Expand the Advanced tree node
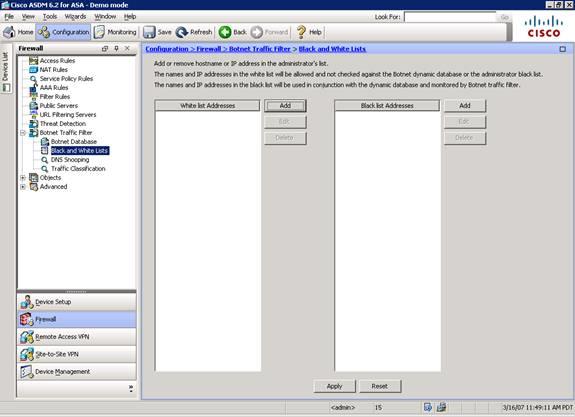 [x=23, y=187]
